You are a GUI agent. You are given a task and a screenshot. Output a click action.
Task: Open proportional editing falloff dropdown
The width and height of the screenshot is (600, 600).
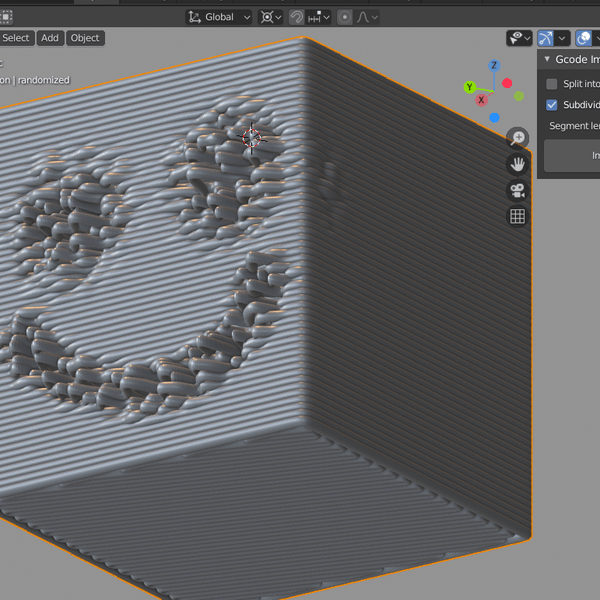point(367,17)
